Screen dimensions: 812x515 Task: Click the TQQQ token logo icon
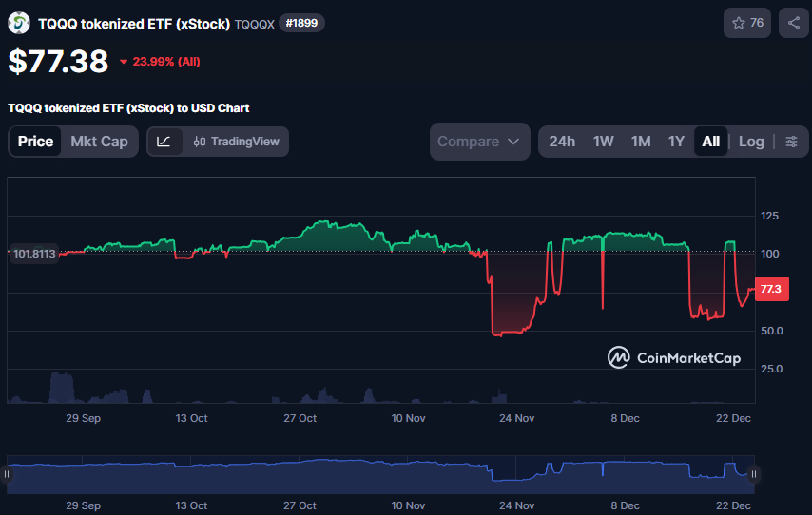point(19,23)
